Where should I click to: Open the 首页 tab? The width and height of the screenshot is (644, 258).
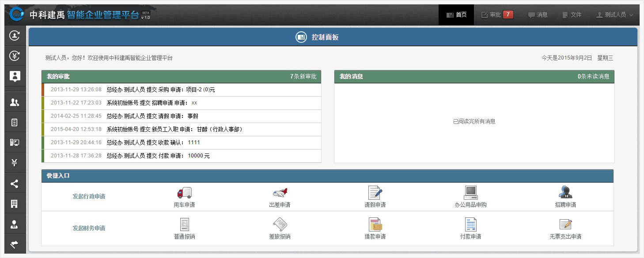[456, 15]
